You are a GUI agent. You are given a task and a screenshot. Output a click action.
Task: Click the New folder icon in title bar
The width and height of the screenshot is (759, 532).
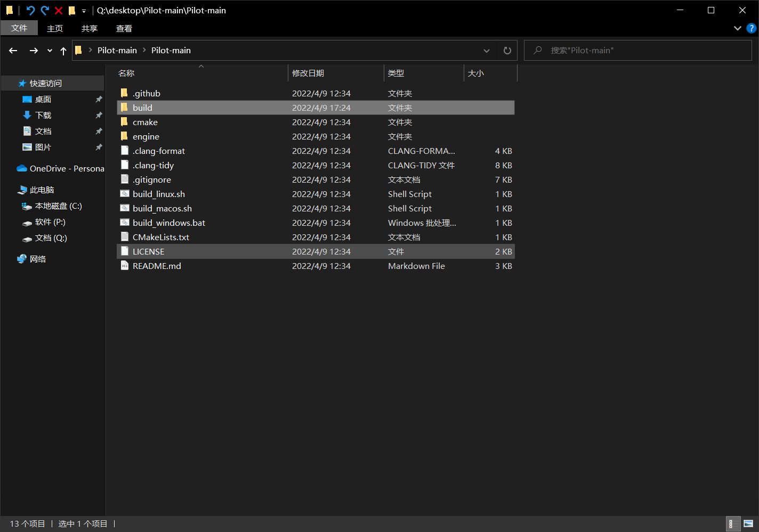click(x=72, y=10)
